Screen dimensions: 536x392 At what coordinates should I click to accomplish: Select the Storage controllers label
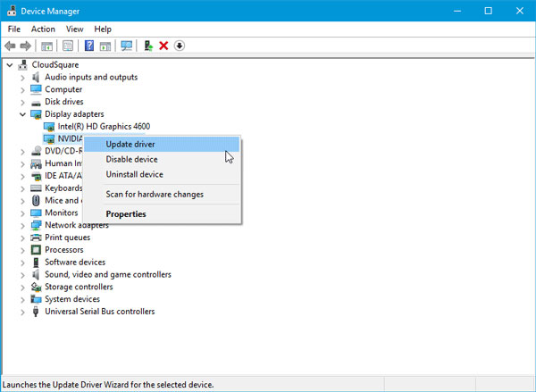pyautogui.click(x=79, y=287)
